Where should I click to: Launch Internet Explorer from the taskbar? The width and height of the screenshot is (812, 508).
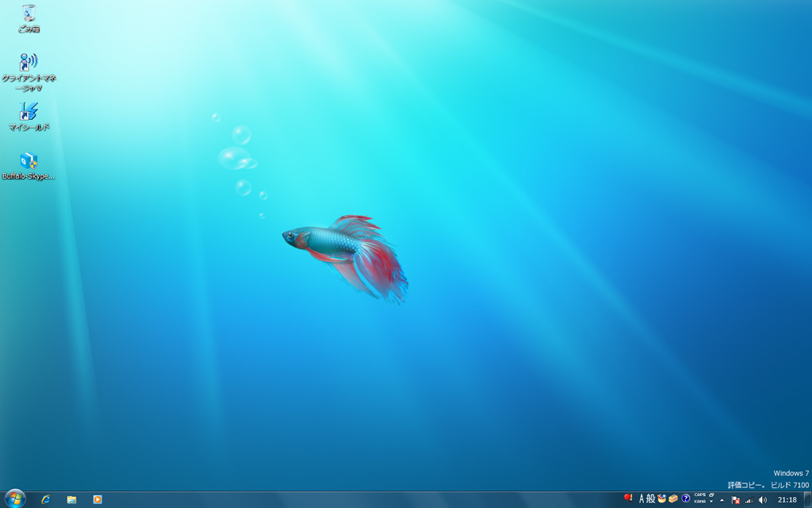pos(45,500)
